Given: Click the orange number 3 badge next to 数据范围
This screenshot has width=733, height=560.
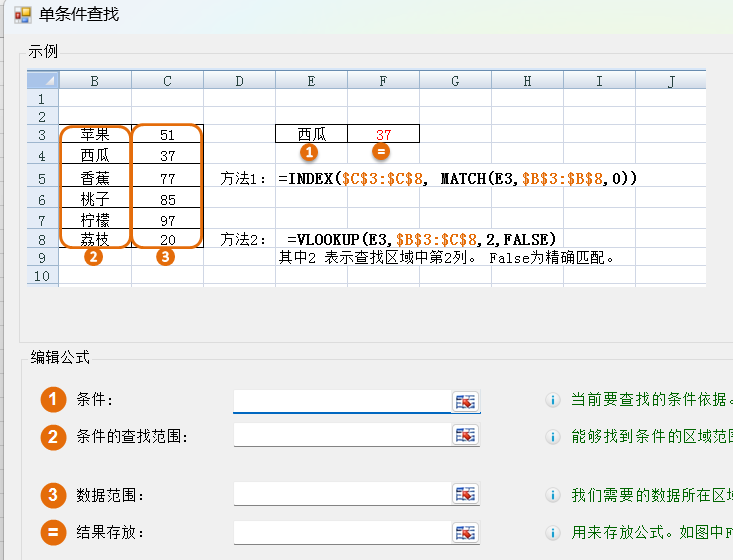Looking at the screenshot, I should click(x=53, y=495).
